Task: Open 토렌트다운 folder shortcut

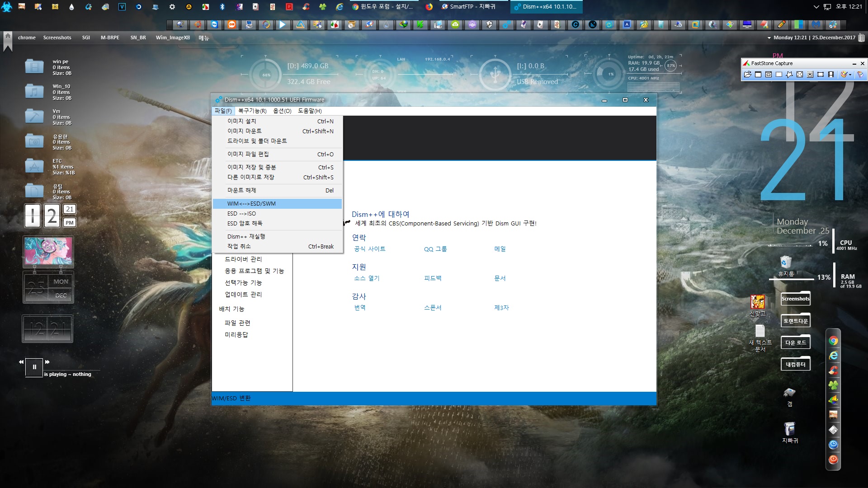Action: (795, 321)
